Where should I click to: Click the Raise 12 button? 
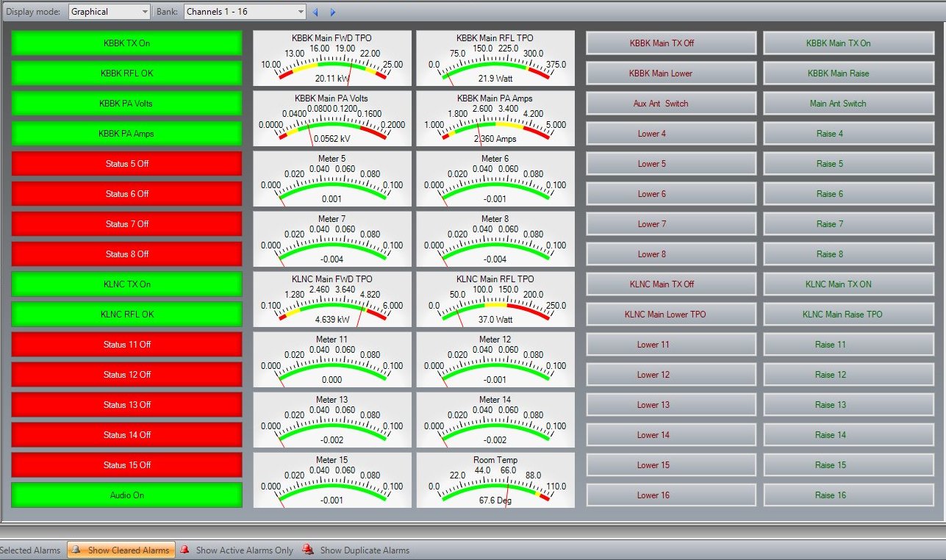coord(848,375)
